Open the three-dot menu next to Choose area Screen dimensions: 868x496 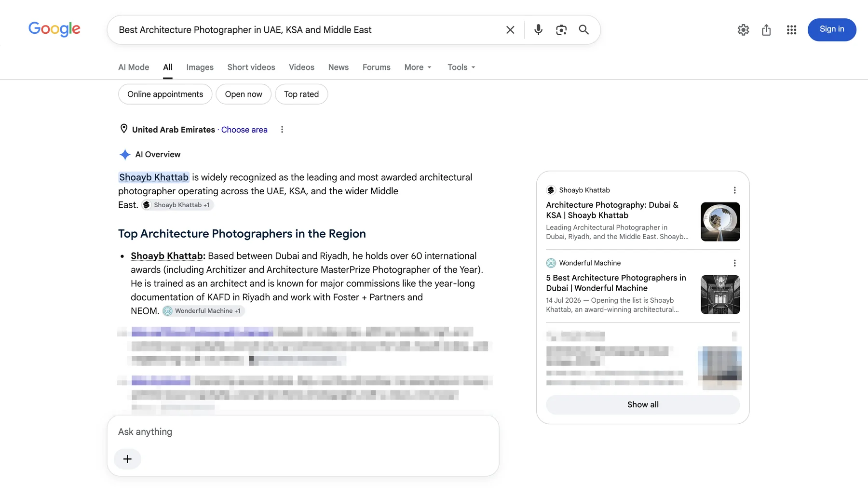pos(282,130)
